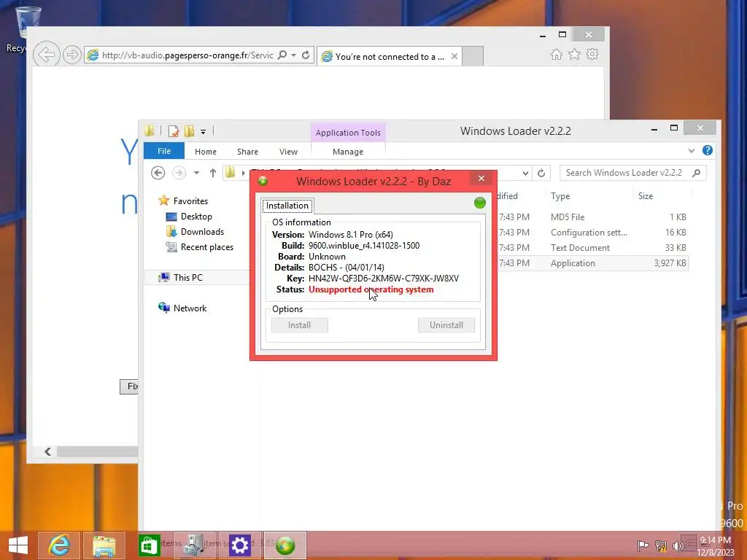Sort files by the Type column
The image size is (747, 560).
click(x=560, y=195)
